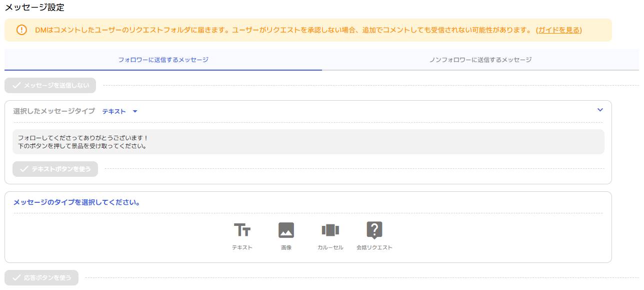Enable 応答ボタンを使う toggle
The width and height of the screenshot is (644, 290).
[41, 277]
